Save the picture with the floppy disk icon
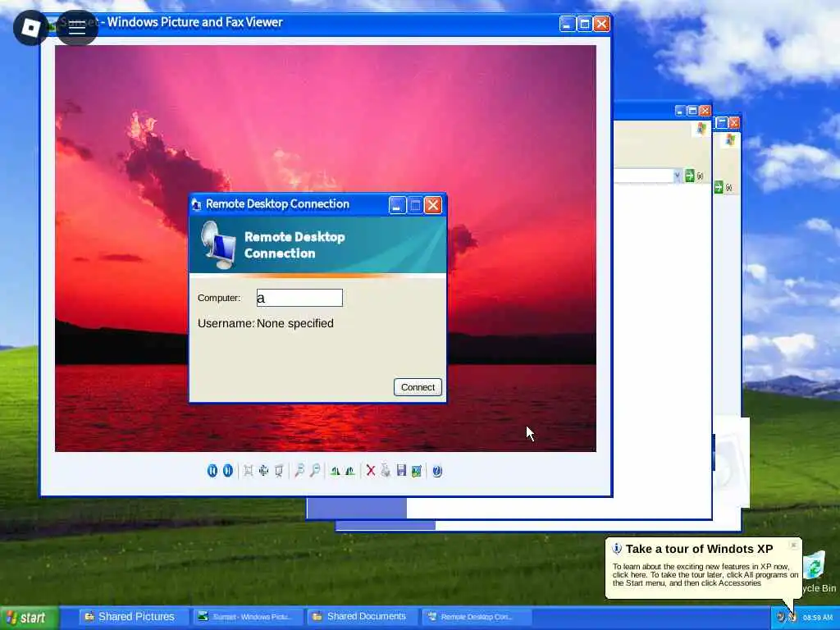This screenshot has width=840, height=630. coord(401,471)
